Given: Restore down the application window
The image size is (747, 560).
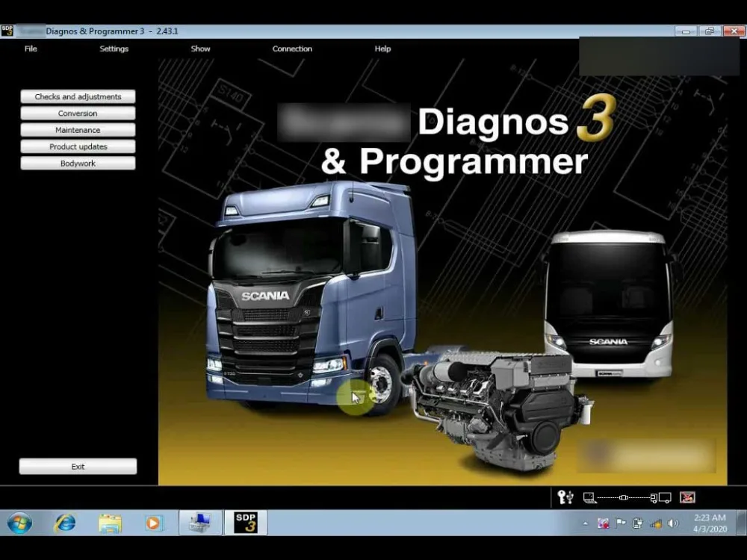Looking at the screenshot, I should [x=710, y=31].
